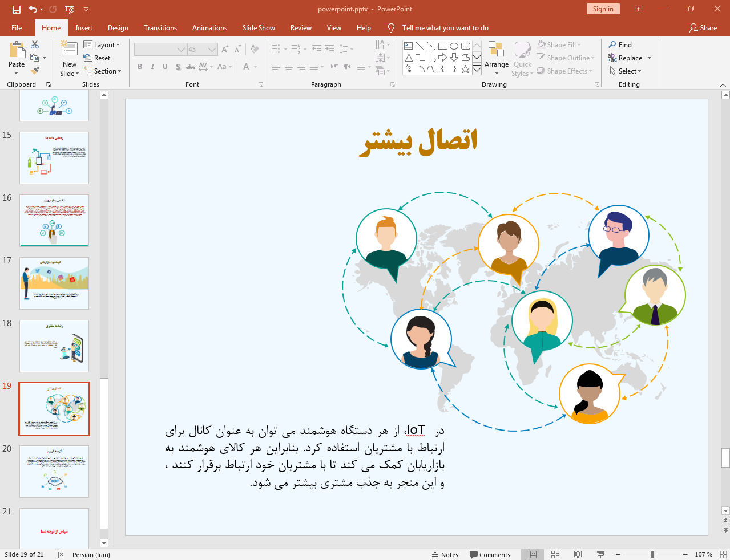Click the New Slide icon
730x560 pixels.
pyautogui.click(x=69, y=50)
